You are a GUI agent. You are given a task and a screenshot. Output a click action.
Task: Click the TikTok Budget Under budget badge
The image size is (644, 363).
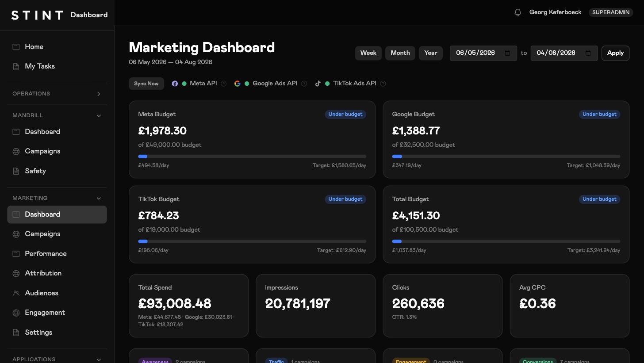345,199
